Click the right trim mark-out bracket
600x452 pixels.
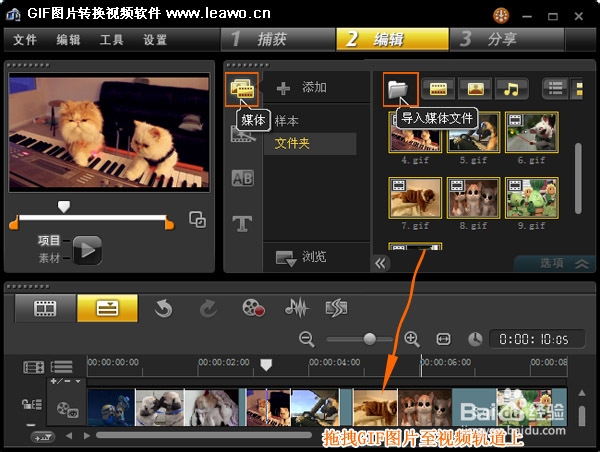pos(170,223)
